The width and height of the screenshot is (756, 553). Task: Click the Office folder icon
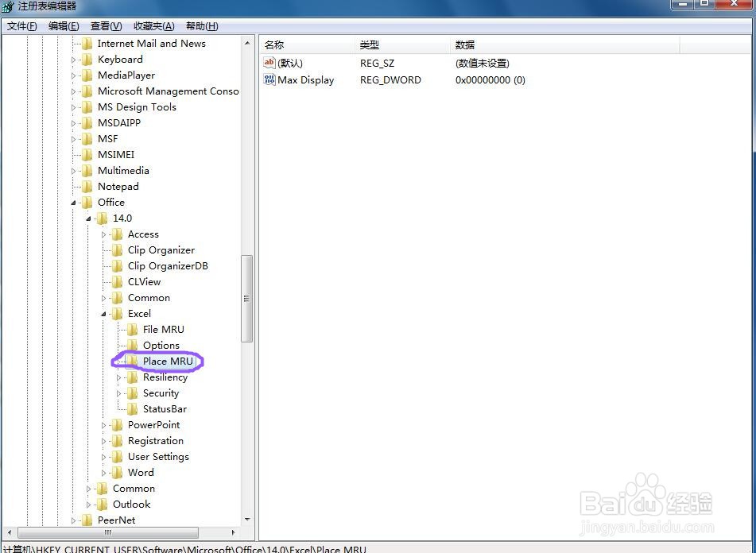[x=87, y=203]
